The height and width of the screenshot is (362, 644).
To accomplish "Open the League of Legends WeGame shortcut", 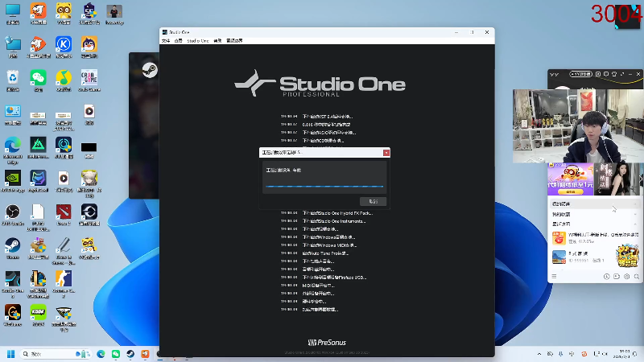I will [38, 279].
